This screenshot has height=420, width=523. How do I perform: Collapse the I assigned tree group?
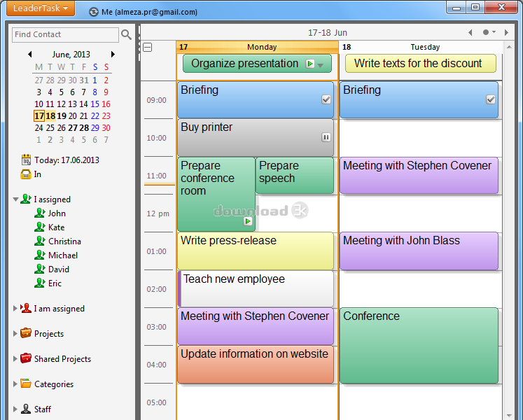[15, 199]
